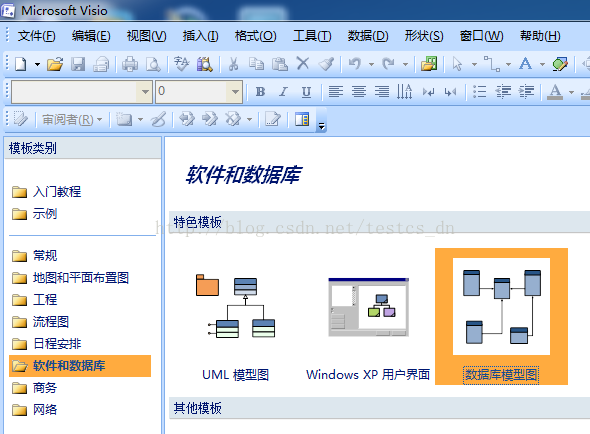Screen dimensions: 590x434
Task: Click the Reviewing Pane icon
Action: pyautogui.click(x=302, y=119)
